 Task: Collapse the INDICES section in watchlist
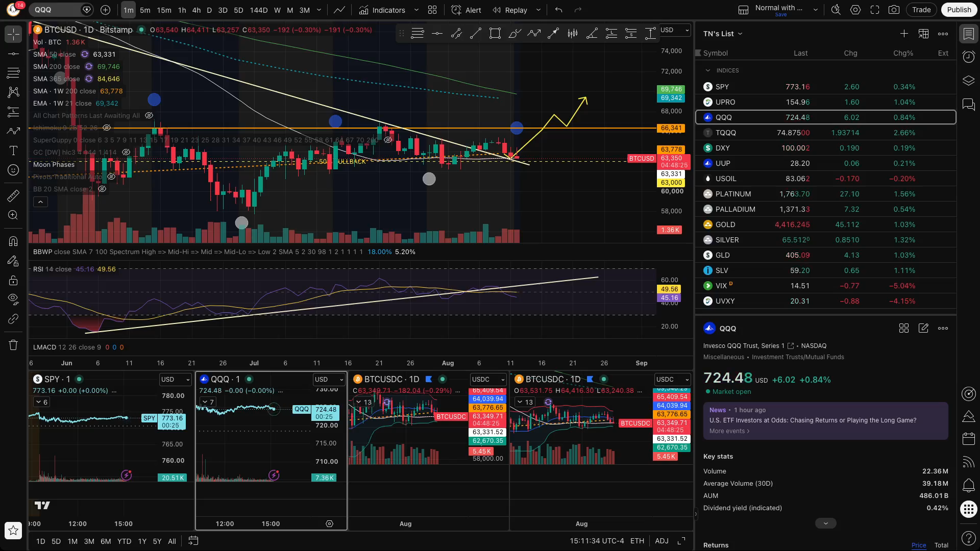point(707,70)
